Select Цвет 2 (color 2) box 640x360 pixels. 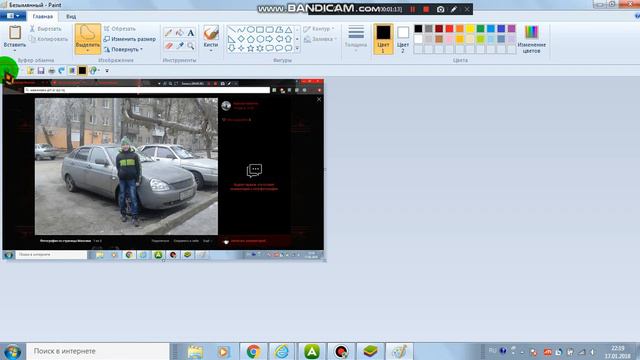403,39
